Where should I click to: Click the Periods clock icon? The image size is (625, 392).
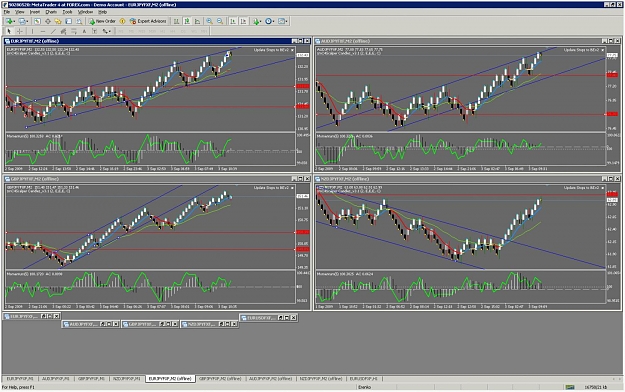coord(268,21)
